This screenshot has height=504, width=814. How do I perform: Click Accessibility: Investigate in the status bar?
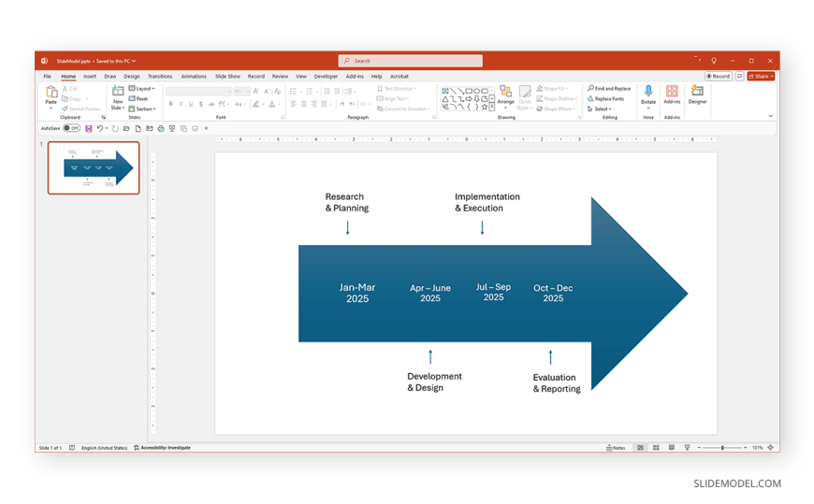pos(162,447)
